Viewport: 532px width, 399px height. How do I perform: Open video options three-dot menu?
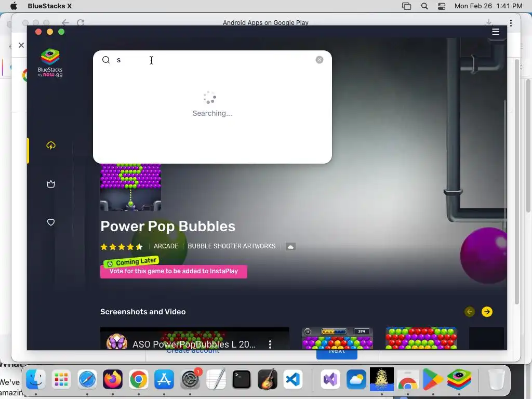(x=270, y=344)
